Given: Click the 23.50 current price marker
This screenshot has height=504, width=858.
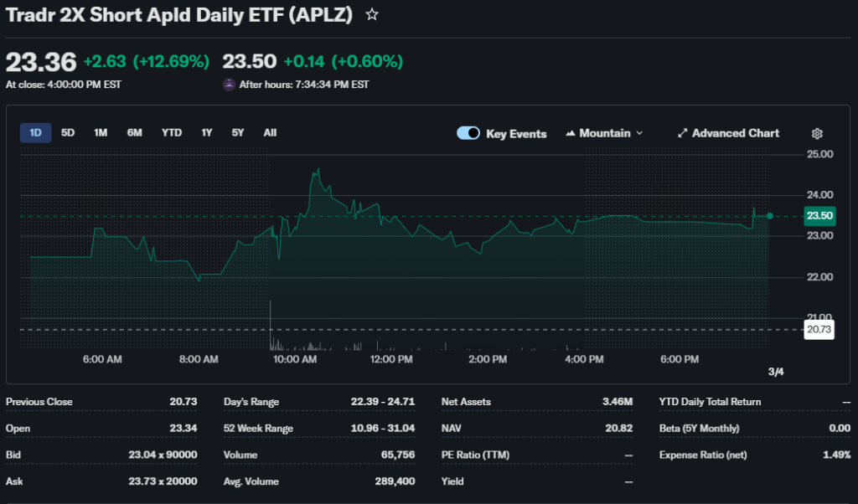Looking at the screenshot, I should coord(817,216).
